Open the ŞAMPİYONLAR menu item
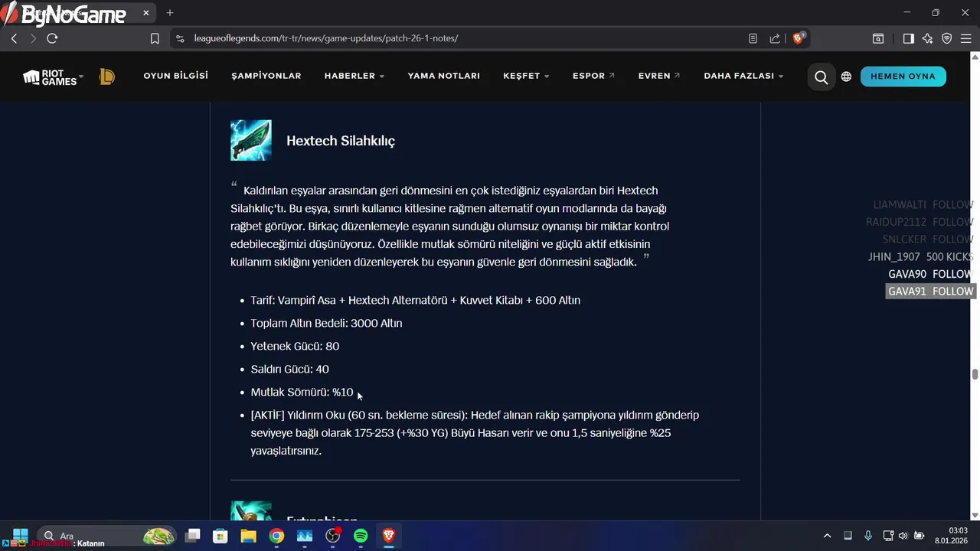The image size is (980, 551). point(266,76)
